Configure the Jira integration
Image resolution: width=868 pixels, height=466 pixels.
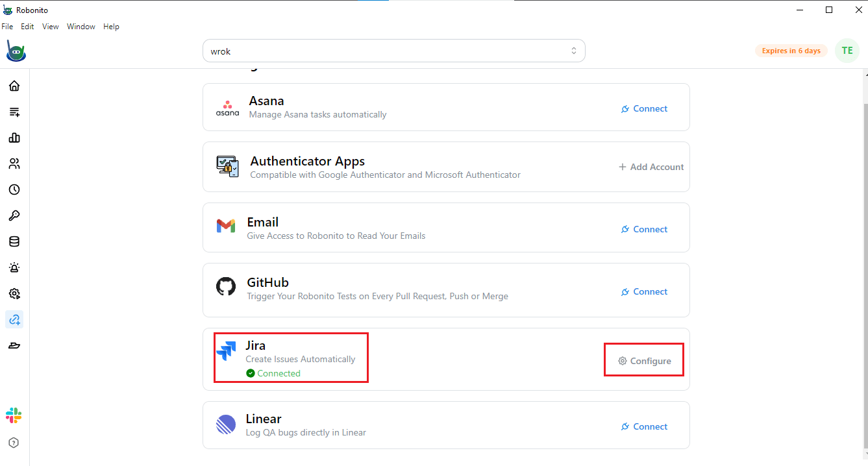(644, 361)
